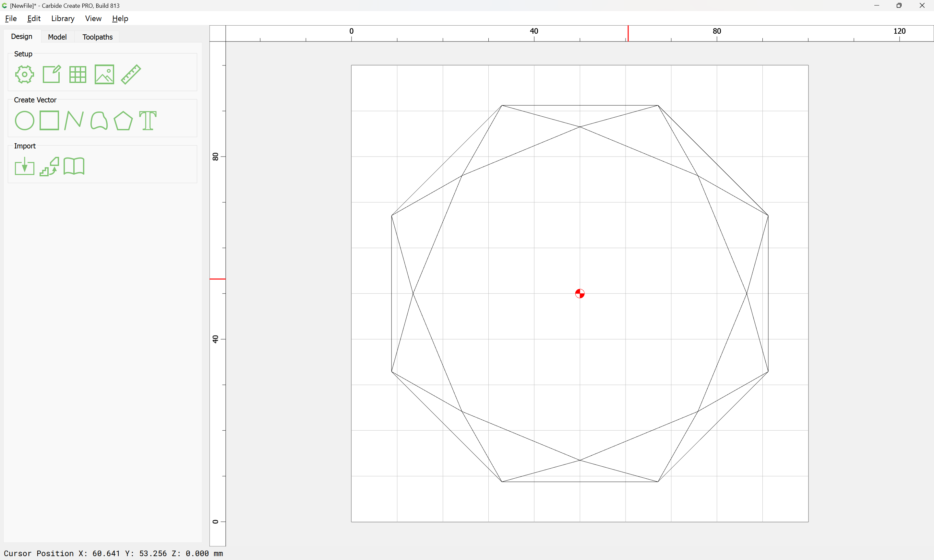This screenshot has height=560, width=934.
Task: Select the Circle vector tool
Action: [25, 120]
